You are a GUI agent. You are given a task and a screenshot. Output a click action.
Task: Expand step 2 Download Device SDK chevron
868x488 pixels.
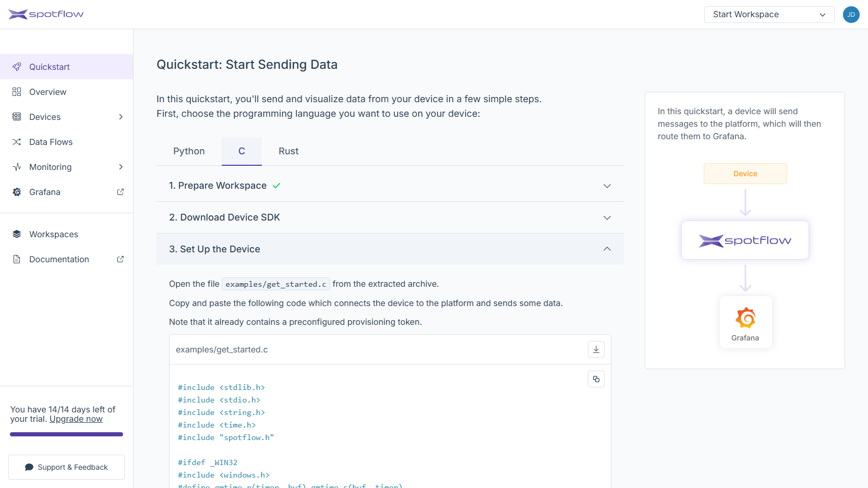click(x=607, y=218)
